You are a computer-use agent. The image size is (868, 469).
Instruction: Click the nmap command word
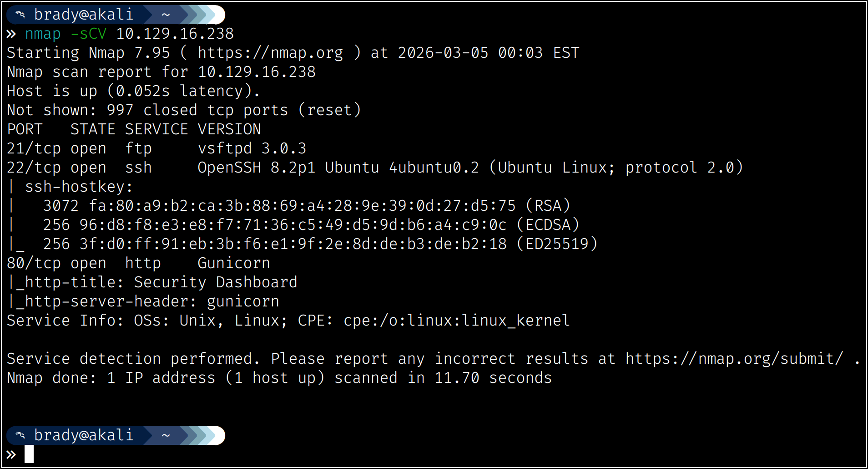tap(43, 34)
